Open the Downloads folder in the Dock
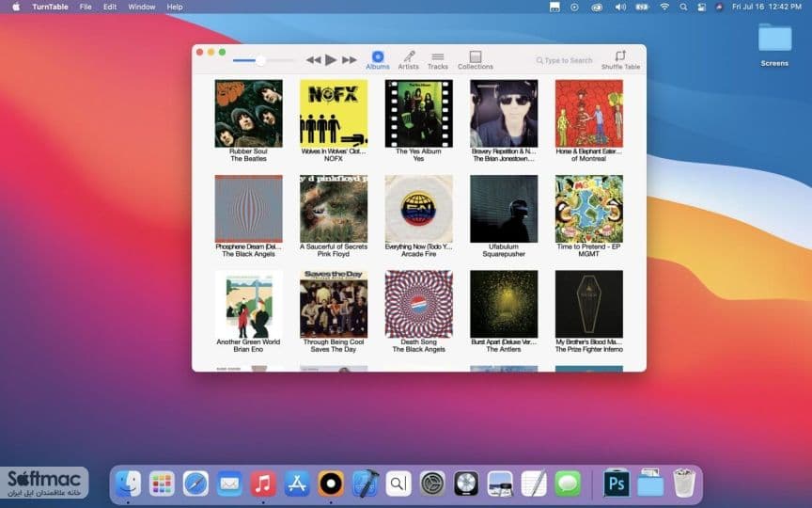Screen dimensions: 812x508 point(650,484)
